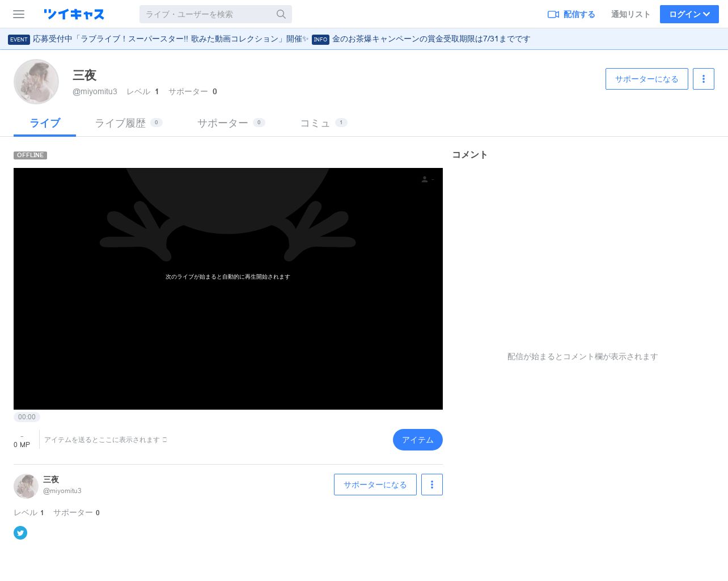
Task: Click small 三夜 avatar below player
Action: [x=26, y=486]
